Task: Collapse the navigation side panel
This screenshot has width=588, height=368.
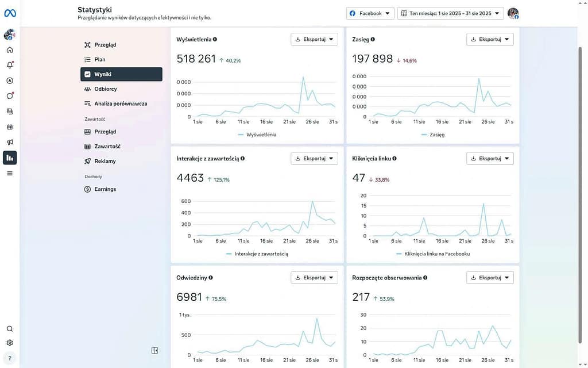Action: (x=154, y=350)
